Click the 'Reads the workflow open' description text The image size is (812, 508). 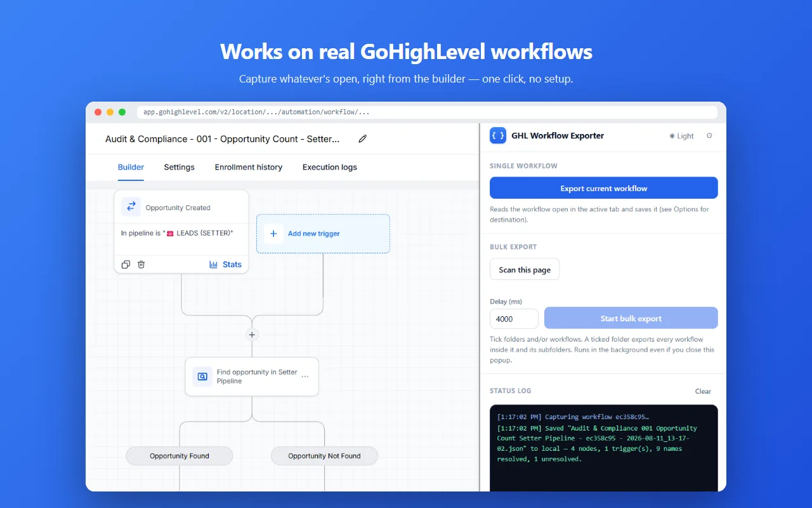pyautogui.click(x=599, y=214)
